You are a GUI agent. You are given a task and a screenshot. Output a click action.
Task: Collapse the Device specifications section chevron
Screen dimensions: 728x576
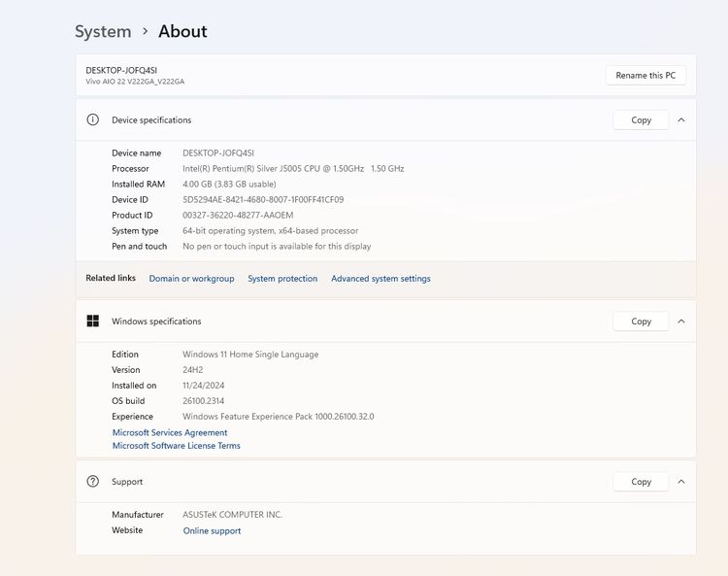[x=681, y=120]
